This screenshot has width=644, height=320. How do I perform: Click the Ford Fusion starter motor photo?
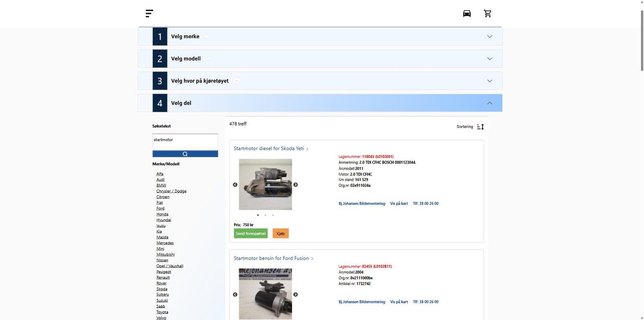pos(265,294)
